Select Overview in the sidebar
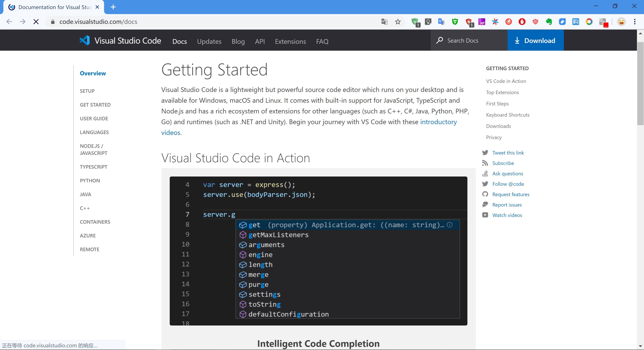This screenshot has height=350, width=644. (x=93, y=73)
